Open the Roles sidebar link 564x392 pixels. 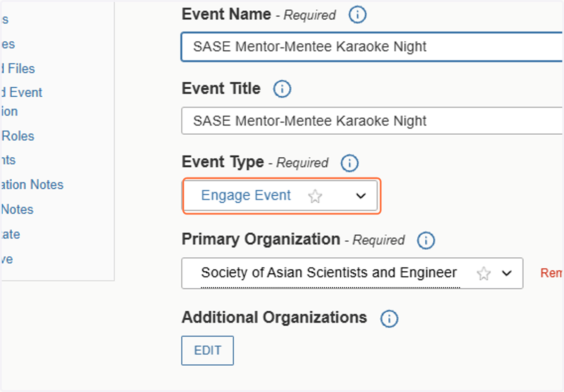point(18,136)
